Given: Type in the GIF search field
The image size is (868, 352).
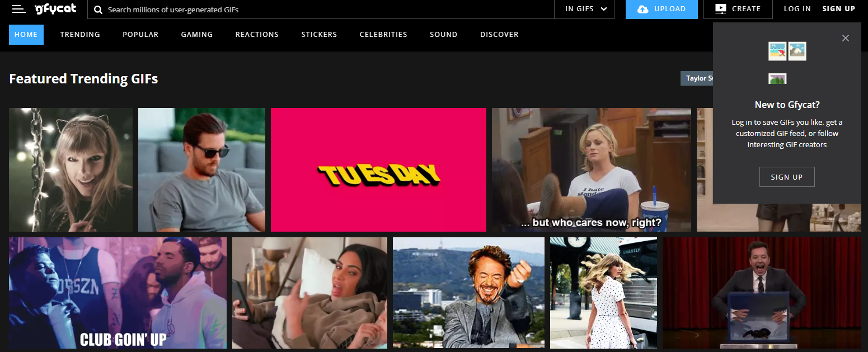Looking at the screenshot, I should pos(325,10).
